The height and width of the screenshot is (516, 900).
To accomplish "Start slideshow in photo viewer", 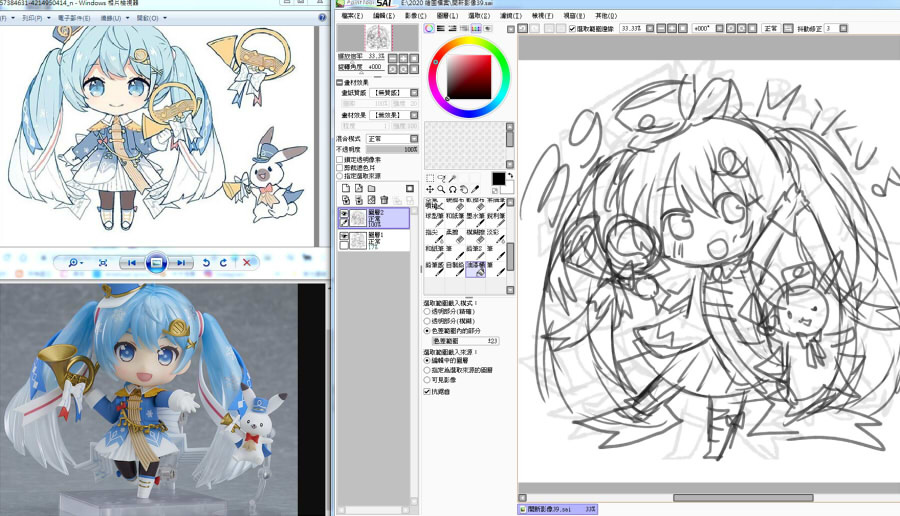I will click(156, 263).
